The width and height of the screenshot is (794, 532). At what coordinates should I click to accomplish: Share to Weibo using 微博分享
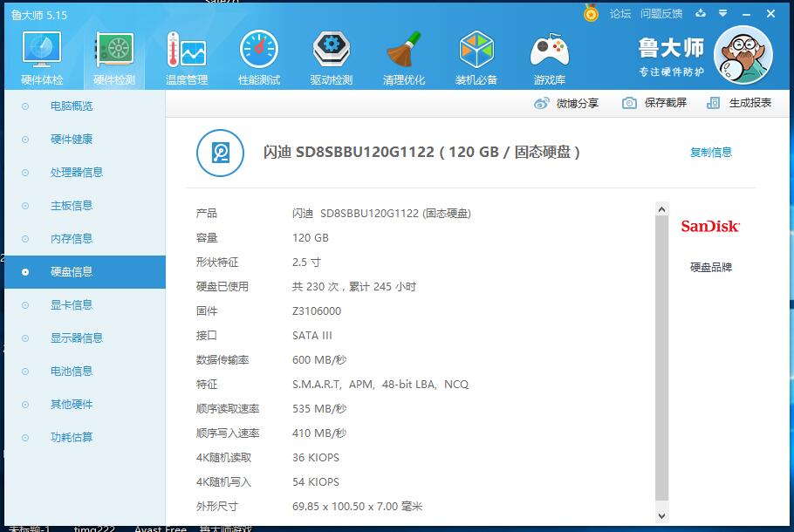tap(574, 102)
